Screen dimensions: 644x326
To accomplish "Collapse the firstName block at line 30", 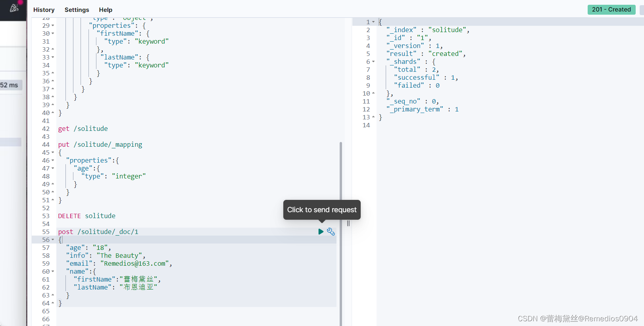I will click(x=53, y=34).
